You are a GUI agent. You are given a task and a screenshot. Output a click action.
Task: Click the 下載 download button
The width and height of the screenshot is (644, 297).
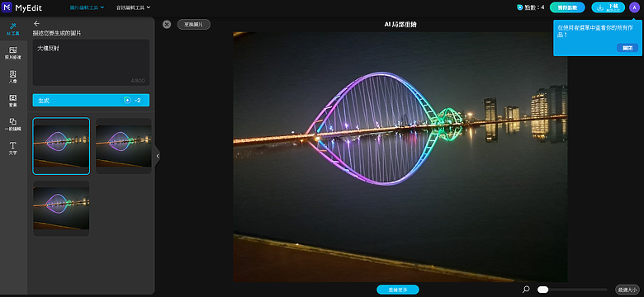click(x=608, y=7)
